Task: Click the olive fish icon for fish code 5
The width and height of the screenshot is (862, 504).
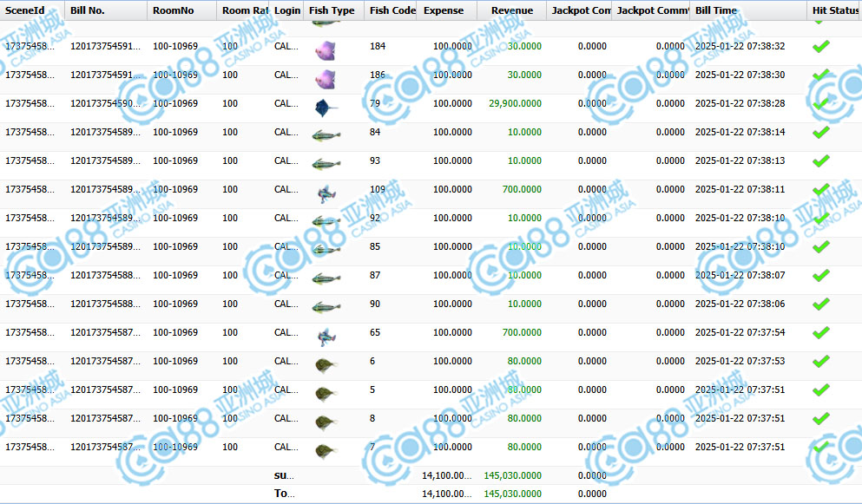Action: [x=326, y=394]
